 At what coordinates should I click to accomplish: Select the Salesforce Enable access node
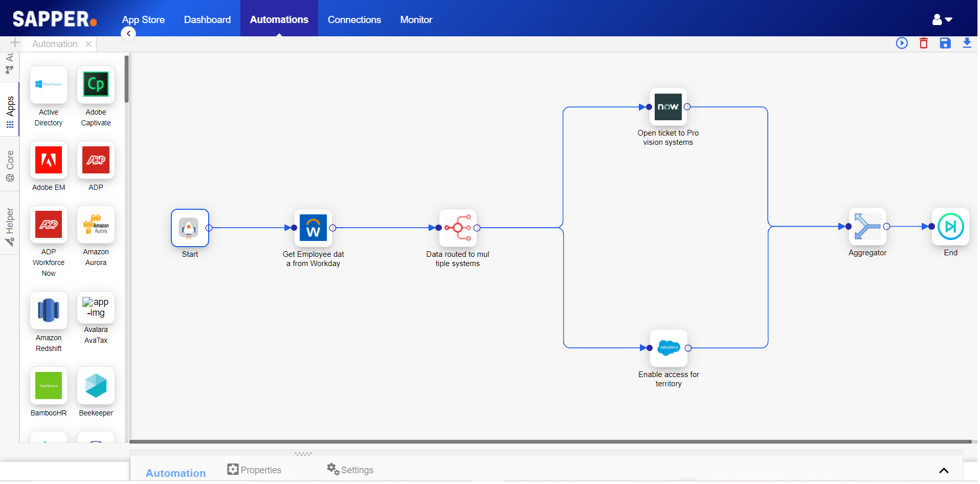[x=669, y=348]
